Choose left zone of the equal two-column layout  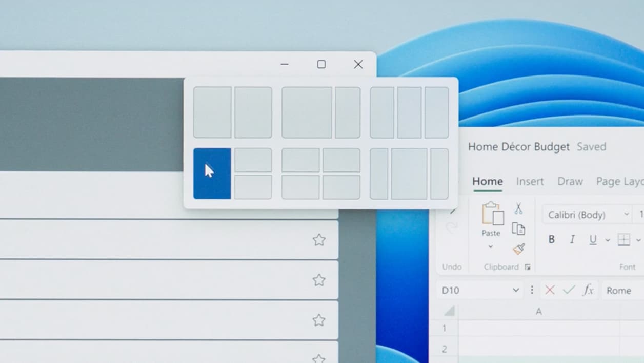(212, 112)
